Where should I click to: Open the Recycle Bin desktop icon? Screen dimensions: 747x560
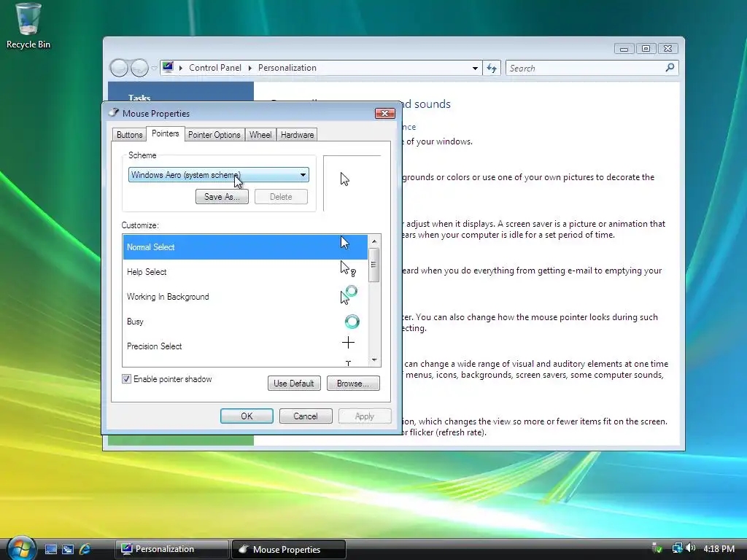(28, 26)
